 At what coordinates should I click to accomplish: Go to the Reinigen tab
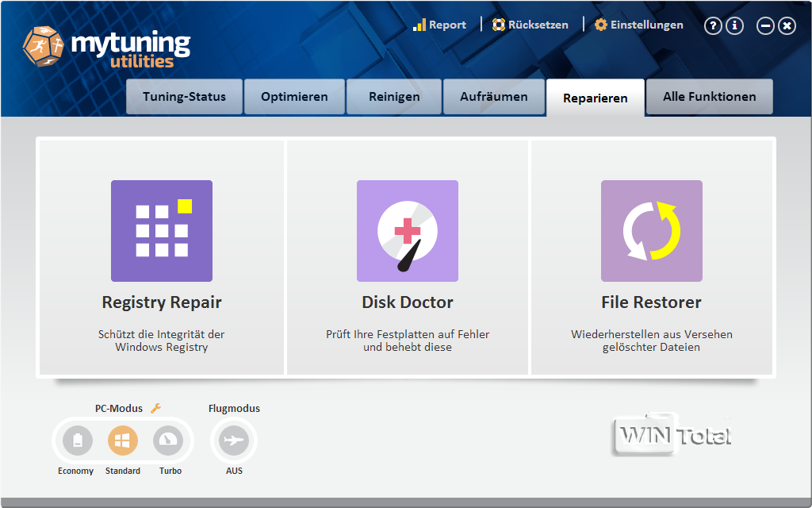pos(394,97)
